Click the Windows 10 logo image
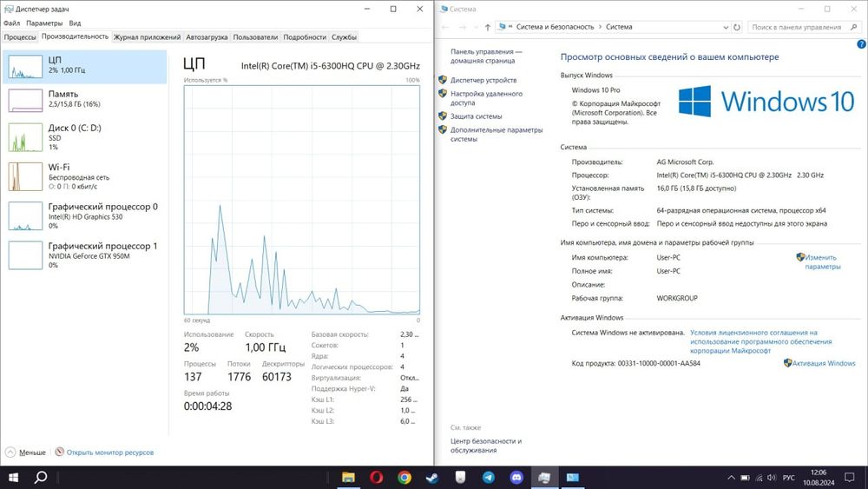Screen dimensions: 868x489 click(766, 101)
